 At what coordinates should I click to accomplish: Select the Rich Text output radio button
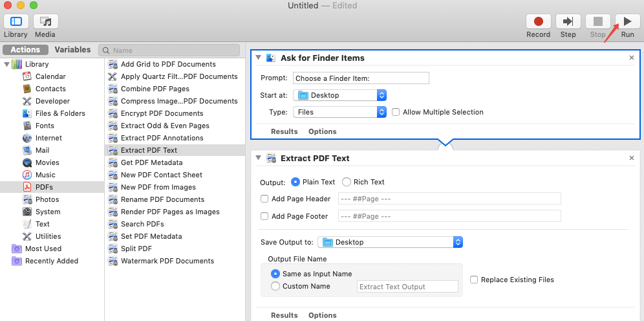click(347, 182)
